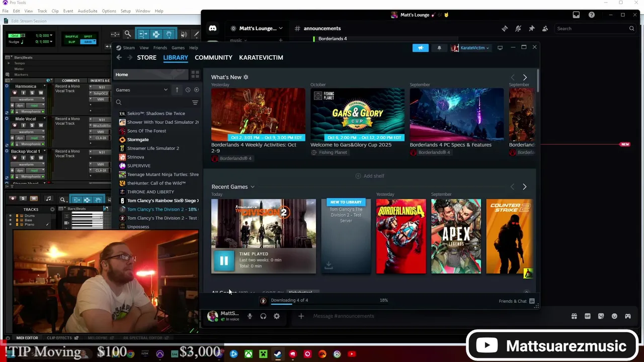The height and width of the screenshot is (362, 644).
Task: Open Friends & Chat in Steam
Action: coord(517,301)
